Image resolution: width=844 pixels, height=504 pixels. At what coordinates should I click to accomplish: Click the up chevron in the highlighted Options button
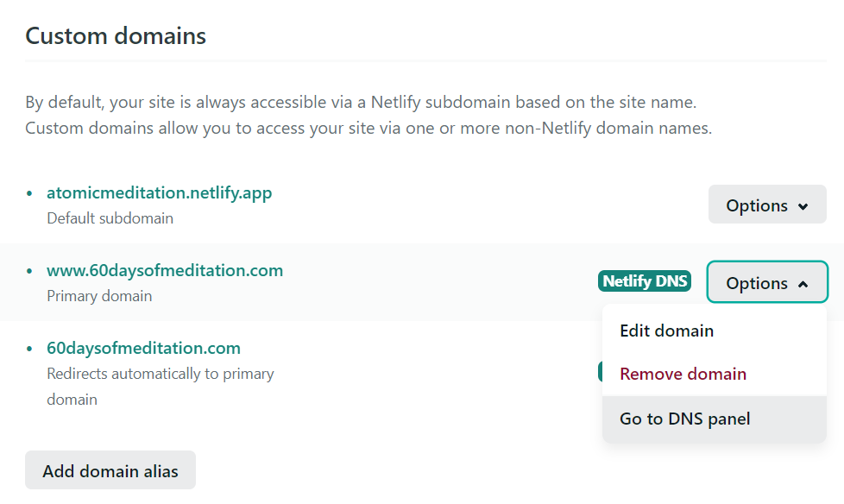(x=803, y=284)
